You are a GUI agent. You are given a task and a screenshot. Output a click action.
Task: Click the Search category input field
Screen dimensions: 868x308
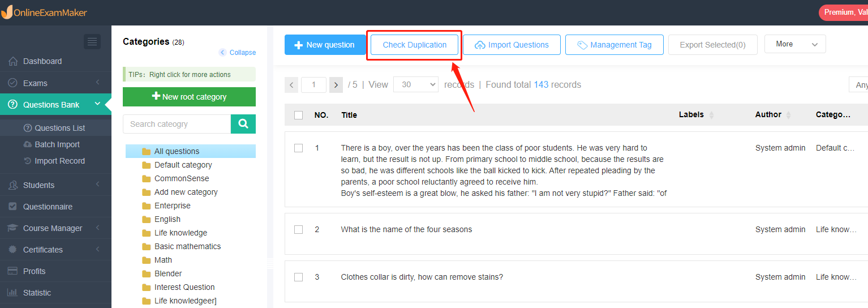pos(177,124)
